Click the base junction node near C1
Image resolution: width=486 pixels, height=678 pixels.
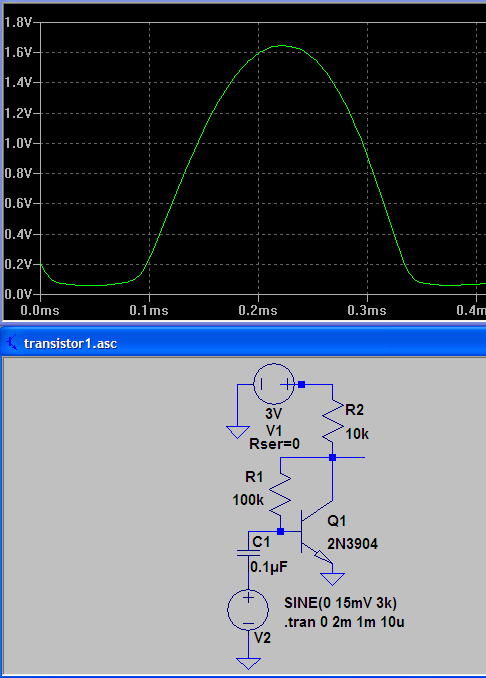pyautogui.click(x=280, y=531)
